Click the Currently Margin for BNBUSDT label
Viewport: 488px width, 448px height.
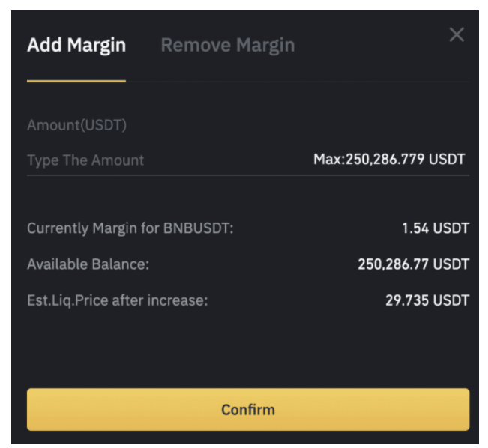[130, 228]
